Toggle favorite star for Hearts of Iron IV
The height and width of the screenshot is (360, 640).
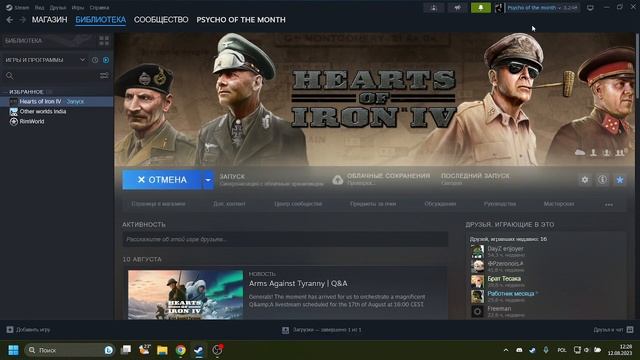(620, 180)
